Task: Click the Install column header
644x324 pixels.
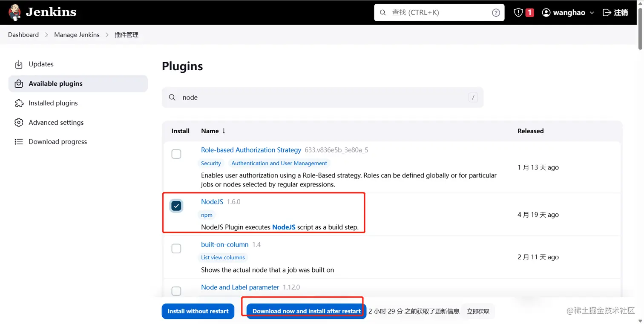Action: coord(180,131)
